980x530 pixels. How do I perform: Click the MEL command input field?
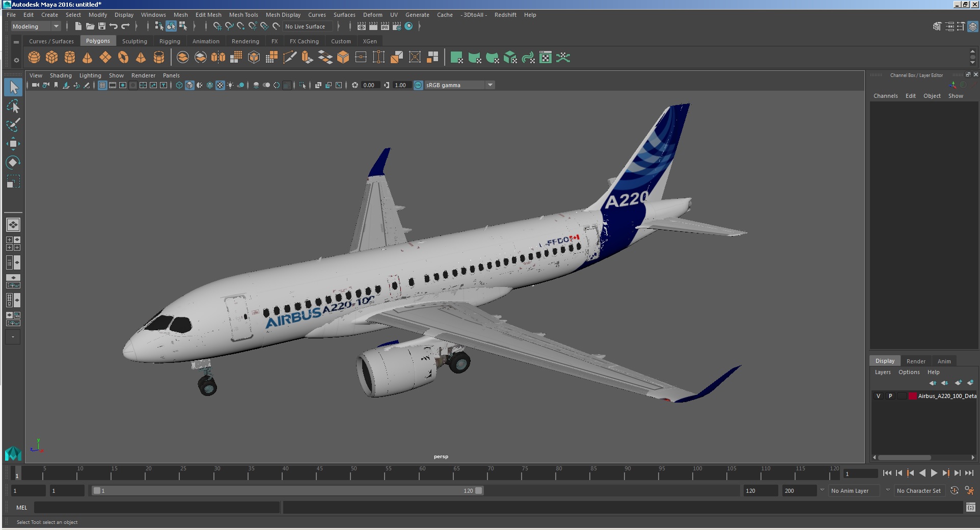pos(157,508)
